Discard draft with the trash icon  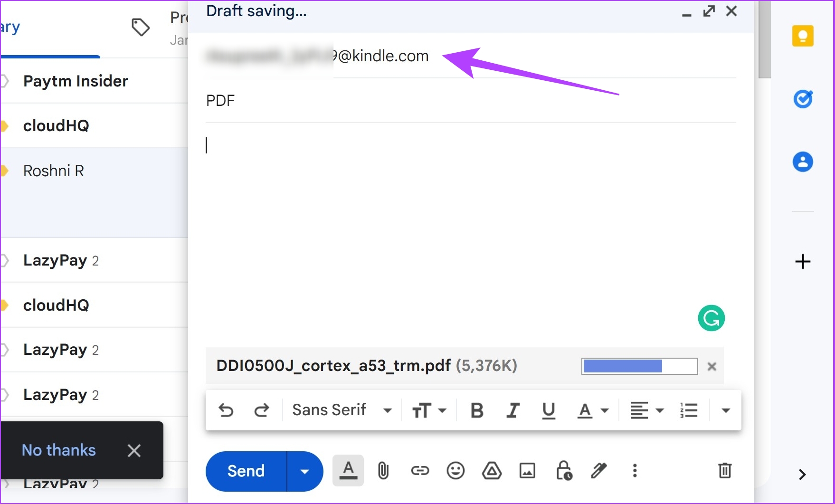tap(724, 471)
